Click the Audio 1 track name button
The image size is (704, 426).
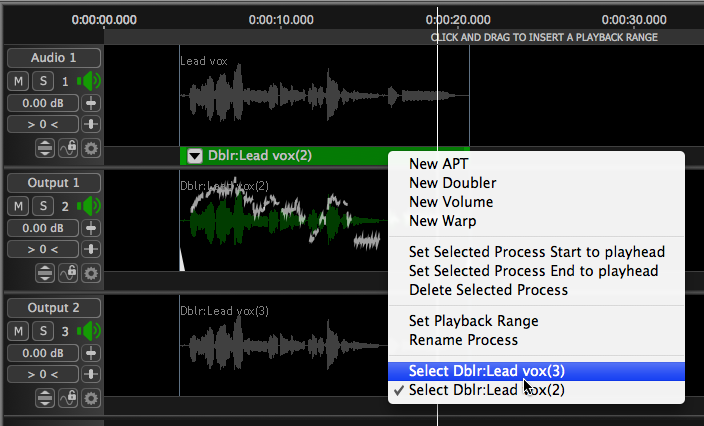[x=53, y=58]
